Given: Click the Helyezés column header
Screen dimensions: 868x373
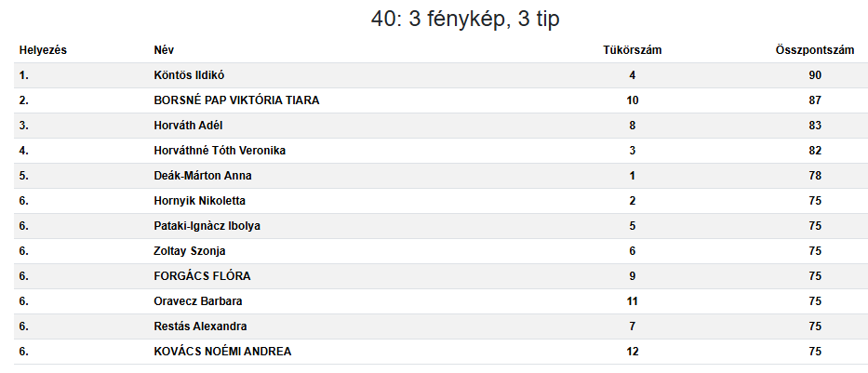Looking at the screenshot, I should 43,50.
